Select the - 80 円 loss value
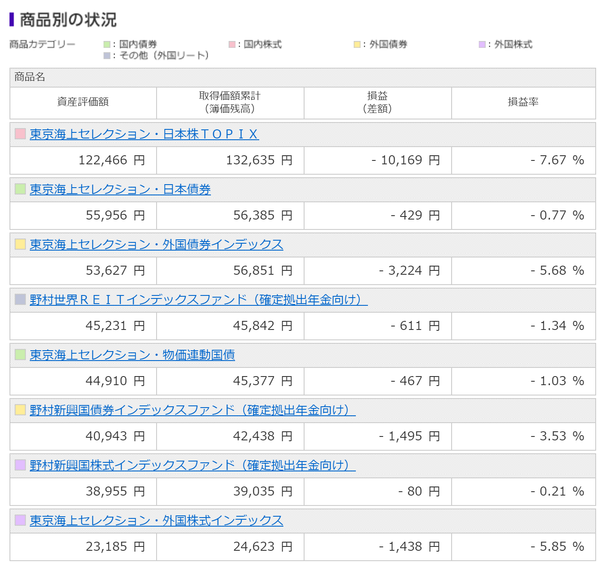The width and height of the screenshot is (600, 565). 419,492
